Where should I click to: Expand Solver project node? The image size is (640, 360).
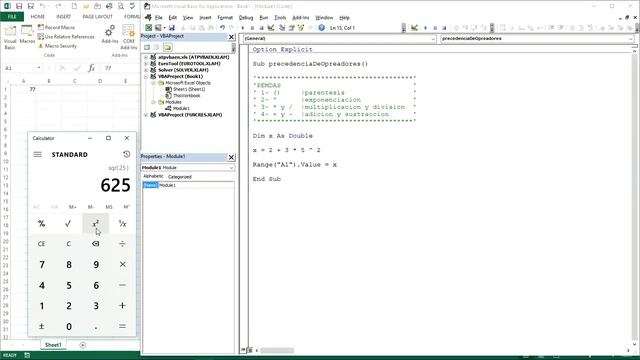(x=146, y=70)
